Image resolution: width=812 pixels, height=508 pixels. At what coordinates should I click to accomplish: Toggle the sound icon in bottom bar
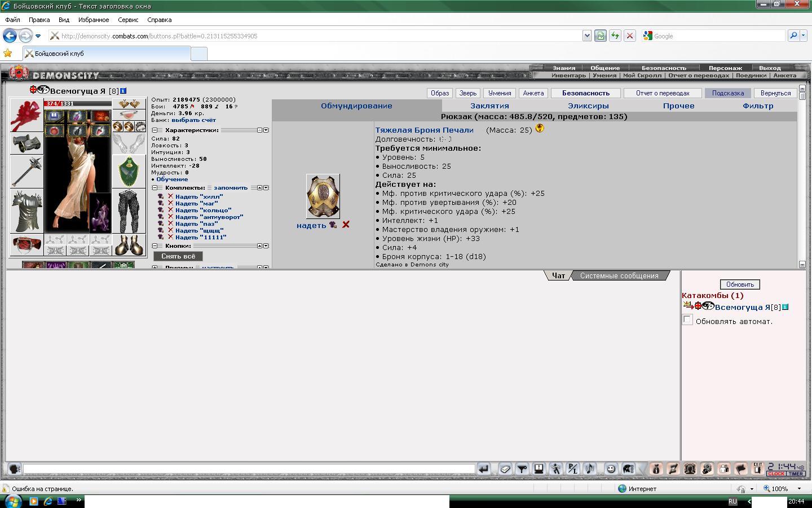(590, 469)
